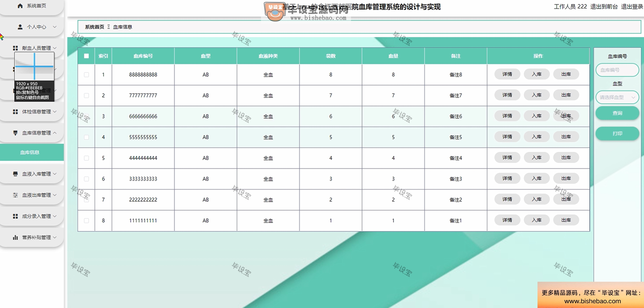Image resolution: width=644 pixels, height=308 pixels.
Task: Click 出库 for row 3333333333
Action: point(566,178)
